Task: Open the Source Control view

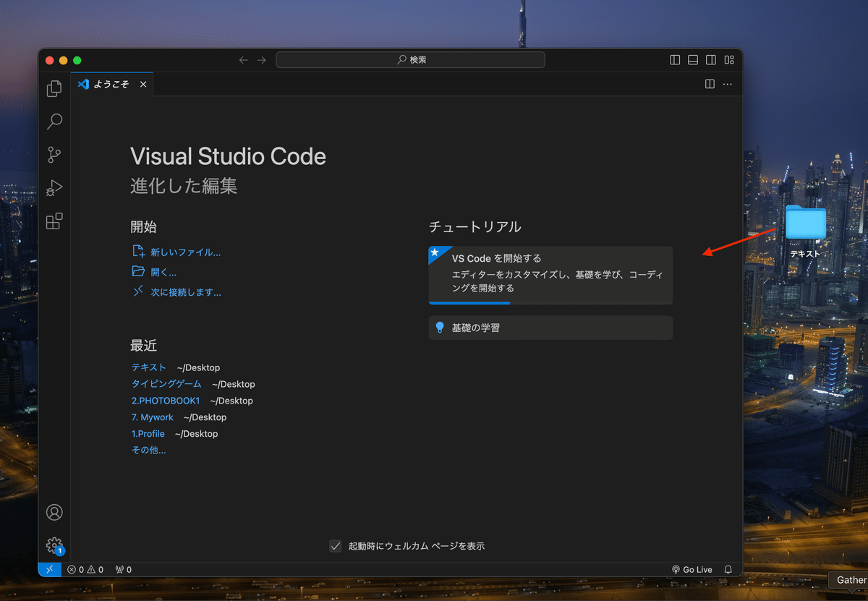Action: tap(54, 155)
